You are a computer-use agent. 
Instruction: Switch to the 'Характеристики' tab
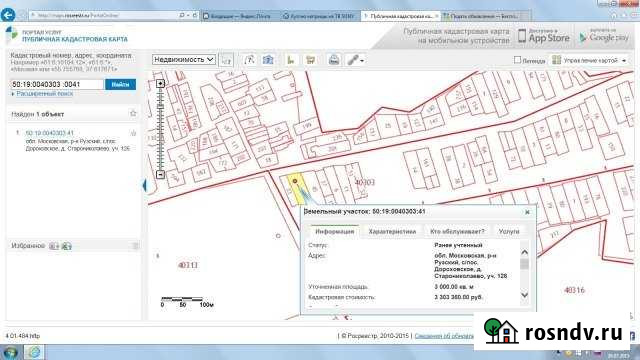point(392,231)
